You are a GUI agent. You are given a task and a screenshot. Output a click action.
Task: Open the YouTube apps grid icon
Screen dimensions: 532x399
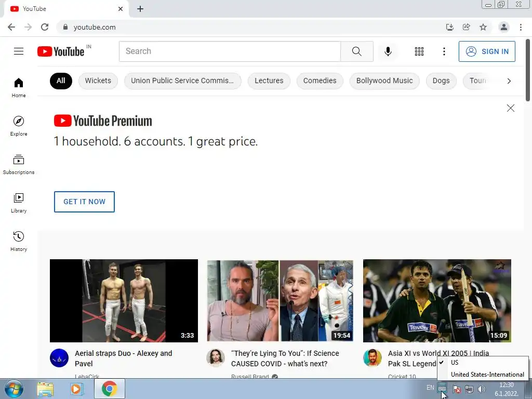(419, 51)
